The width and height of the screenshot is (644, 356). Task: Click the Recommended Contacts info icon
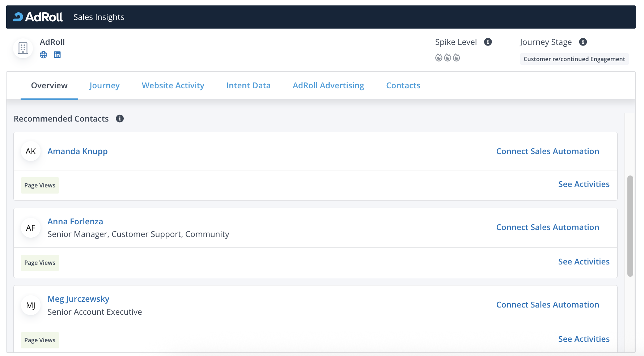[x=120, y=119]
